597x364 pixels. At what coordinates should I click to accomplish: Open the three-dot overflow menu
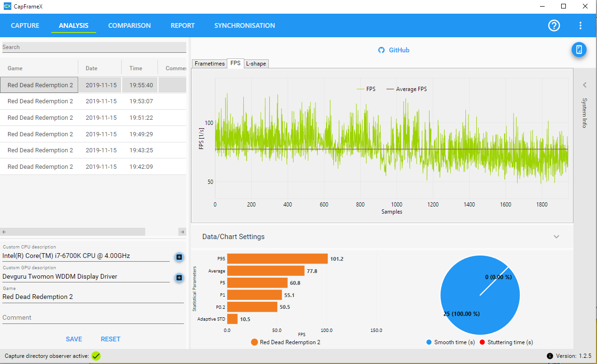click(580, 25)
